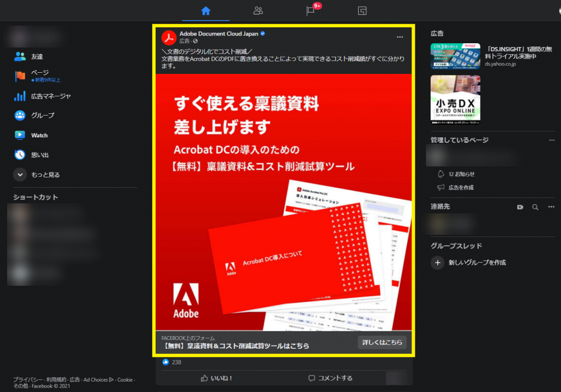Start new room video icon in 連絡先

pyautogui.click(x=520, y=207)
